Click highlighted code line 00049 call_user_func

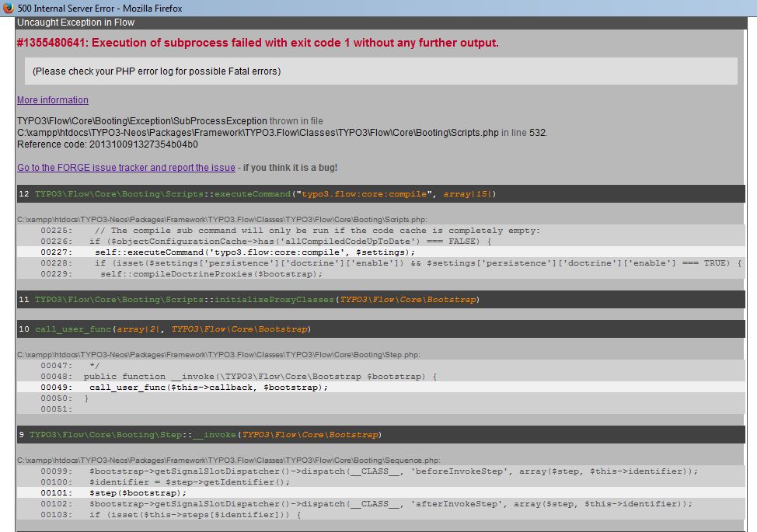click(x=381, y=388)
